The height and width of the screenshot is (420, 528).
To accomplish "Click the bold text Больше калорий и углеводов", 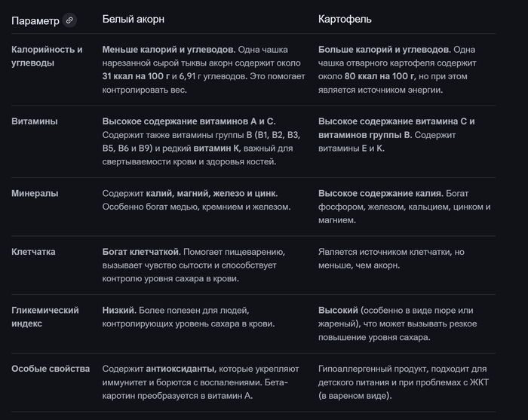I will [x=385, y=49].
